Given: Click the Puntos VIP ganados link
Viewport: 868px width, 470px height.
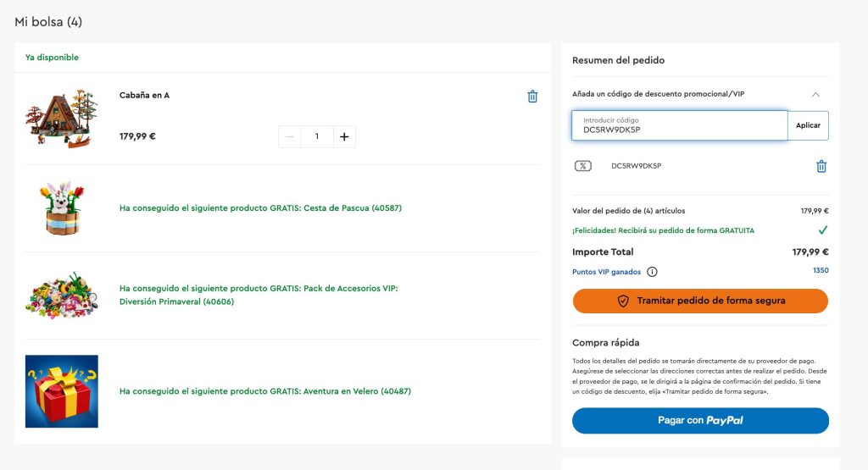Looking at the screenshot, I should click(606, 272).
